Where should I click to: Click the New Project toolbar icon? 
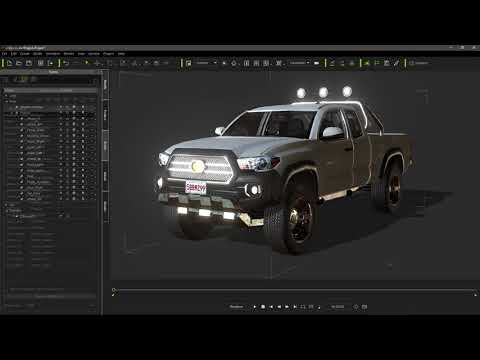tap(9, 63)
